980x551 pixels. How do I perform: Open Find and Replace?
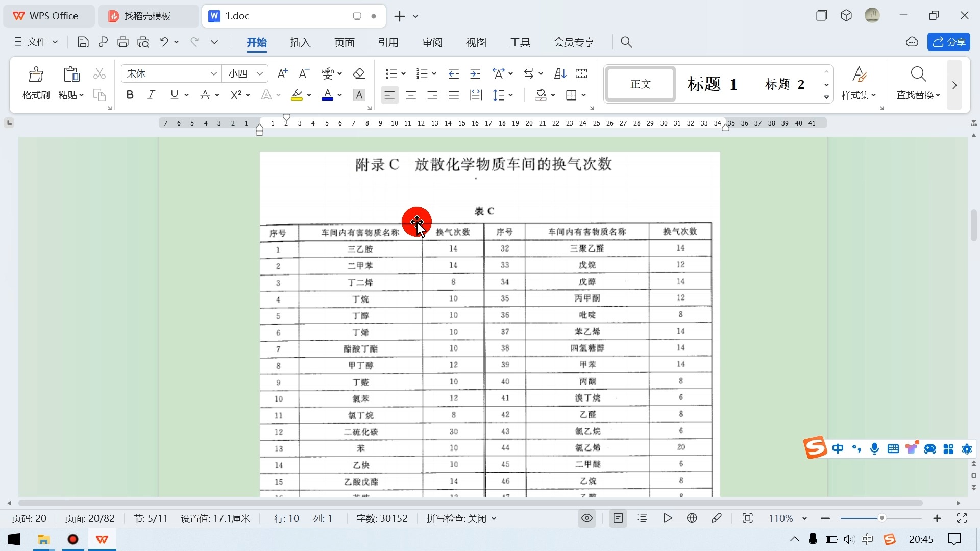(918, 83)
